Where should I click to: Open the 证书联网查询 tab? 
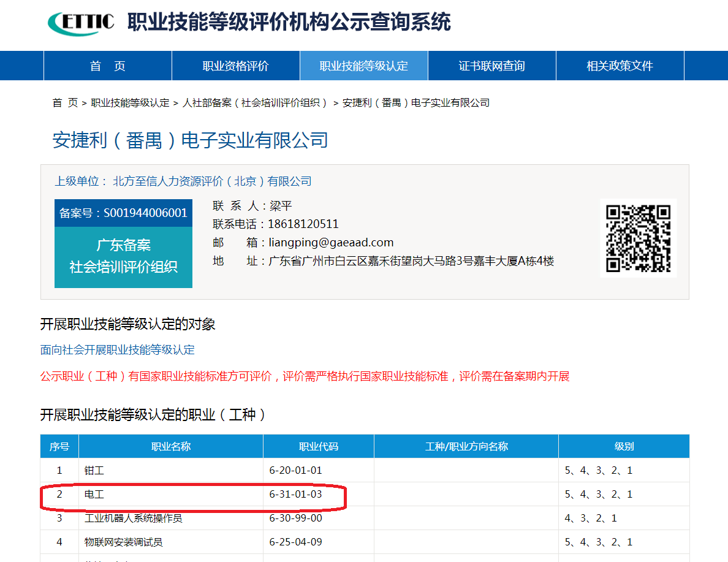491,66
